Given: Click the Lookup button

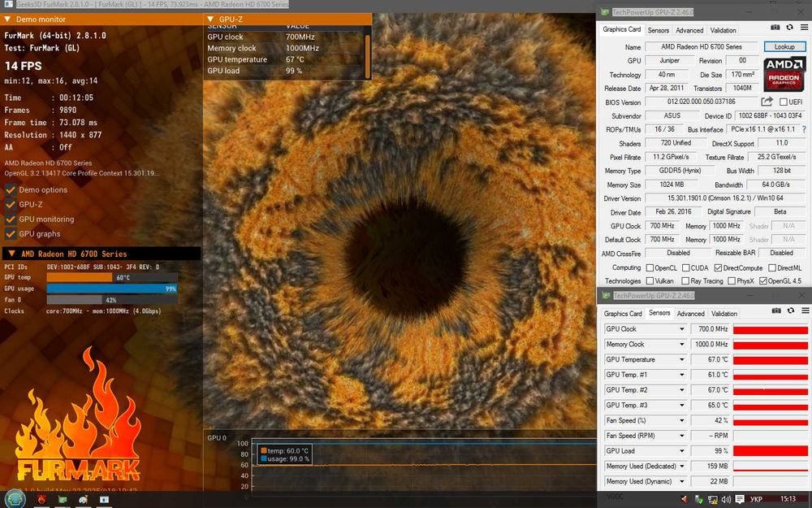Looking at the screenshot, I should click(784, 46).
